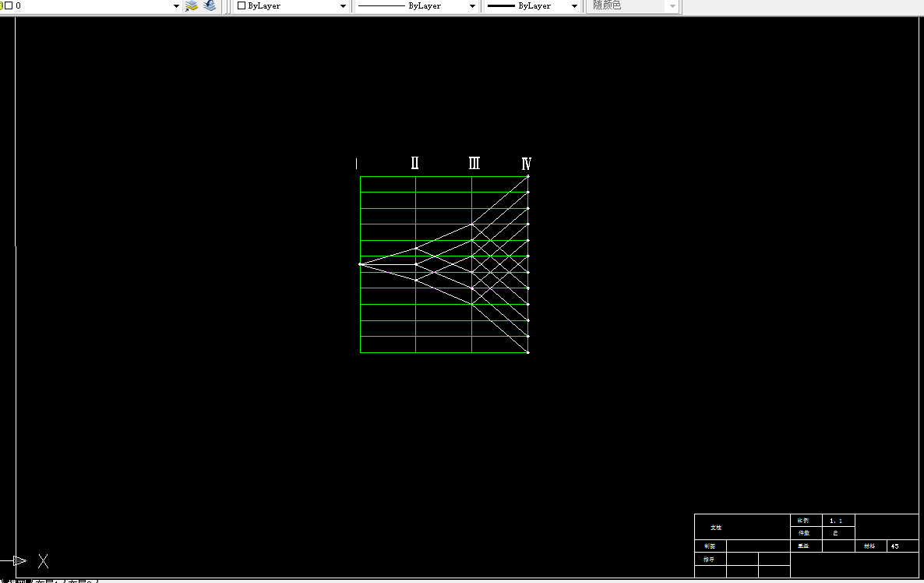Click the Make Object's Layer Current icon

click(x=192, y=6)
